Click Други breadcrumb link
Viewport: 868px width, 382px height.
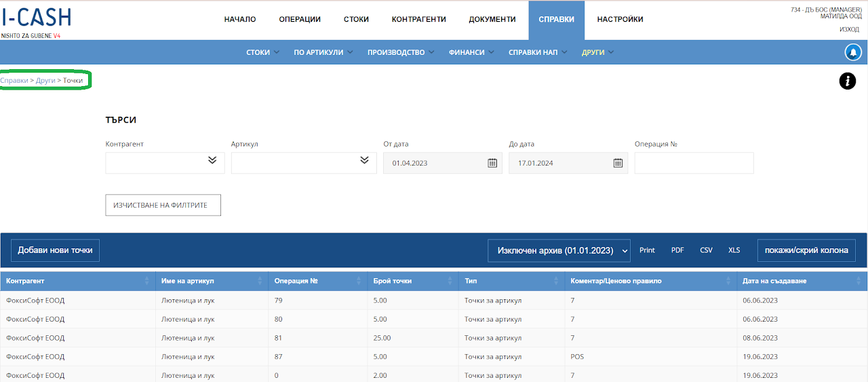click(x=45, y=81)
